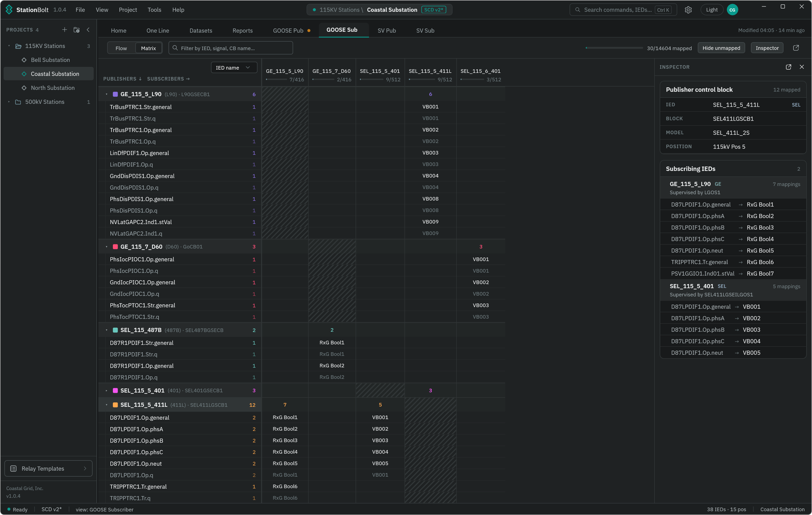Click the filter by IED input field
This screenshot has width=812, height=515.
coord(231,48)
